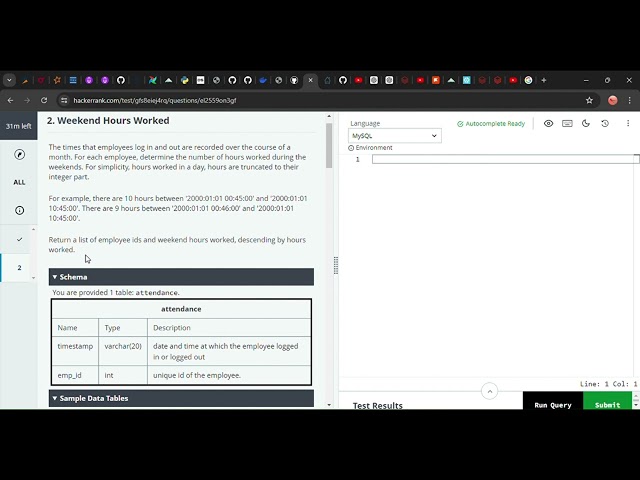Submit the solution
640x480 pixels.
pos(607,402)
